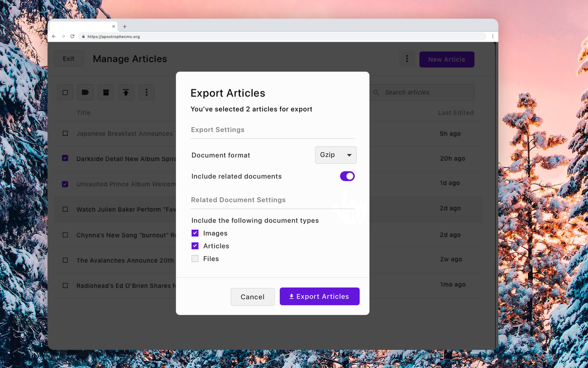Open Radiohead's Ed O'Brien Shares article
588x368 pixels.
pos(126,286)
